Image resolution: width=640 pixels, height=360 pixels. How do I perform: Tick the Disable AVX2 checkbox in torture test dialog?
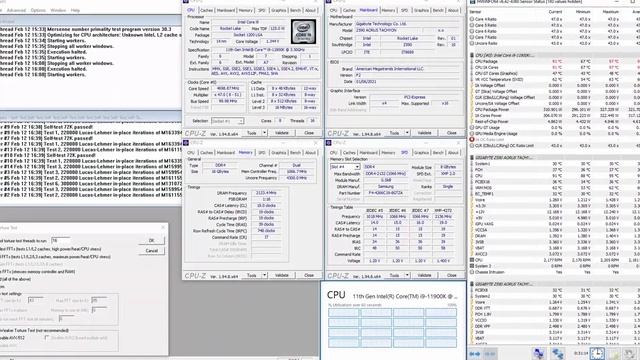(x=47, y=338)
